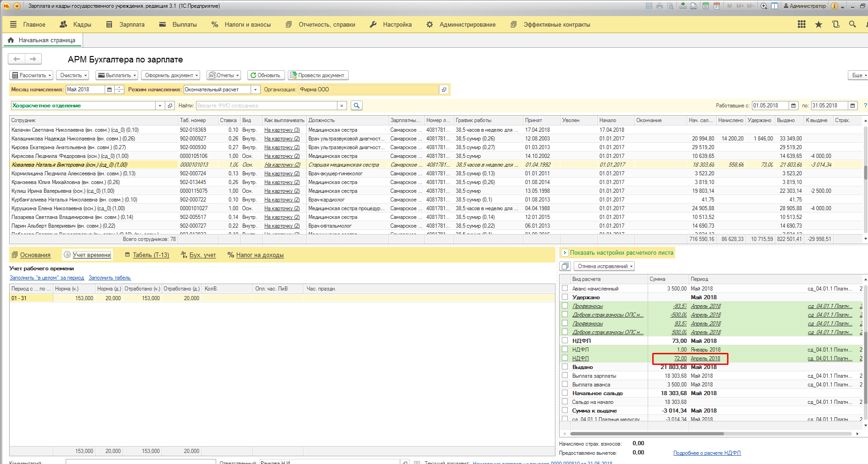
Task: Tick the checkbox for Удержано row
Action: point(565,297)
